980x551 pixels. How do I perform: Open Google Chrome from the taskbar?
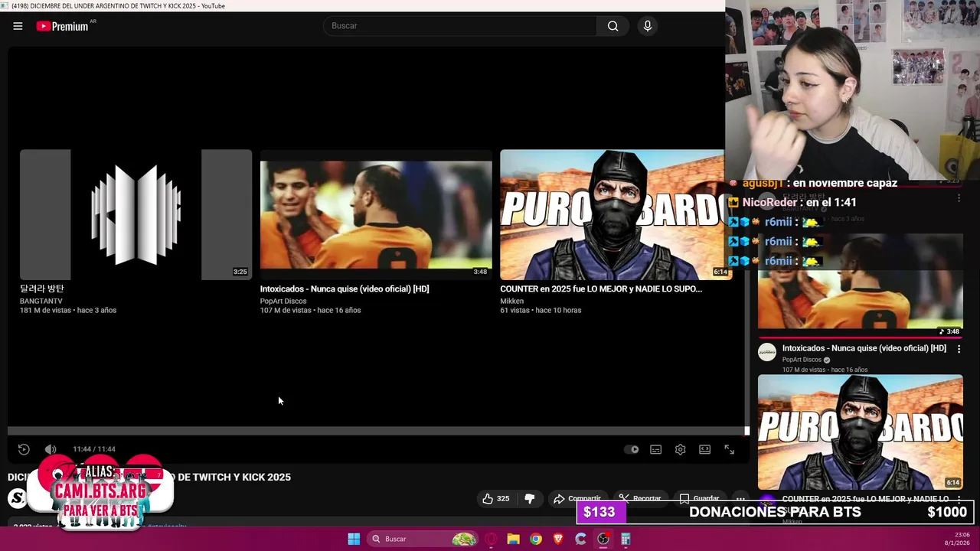point(536,539)
